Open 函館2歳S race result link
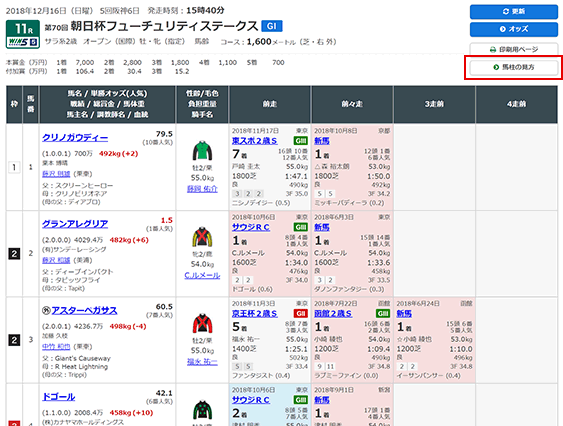This screenshot has height=426, width=563. pyautogui.click(x=333, y=314)
